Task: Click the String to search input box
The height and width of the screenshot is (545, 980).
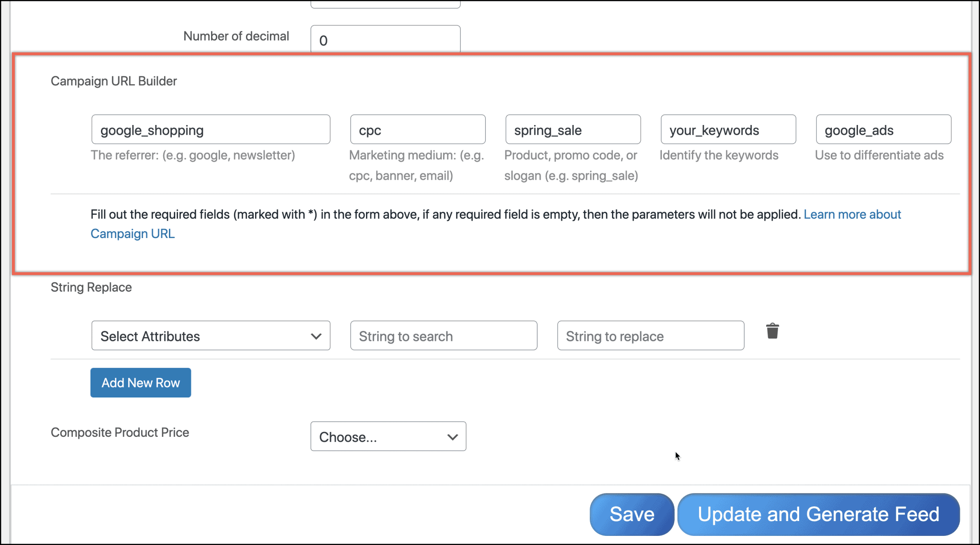Action: coord(443,336)
